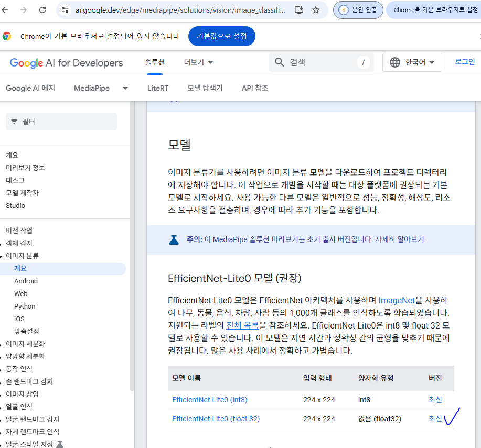Open 태스크 in sidebar
The height and width of the screenshot is (448, 481).
[x=15, y=180]
